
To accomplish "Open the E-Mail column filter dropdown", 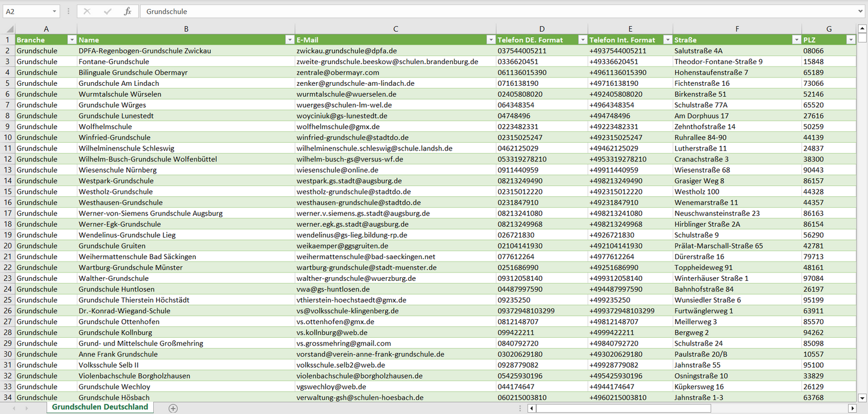I will 490,40.
